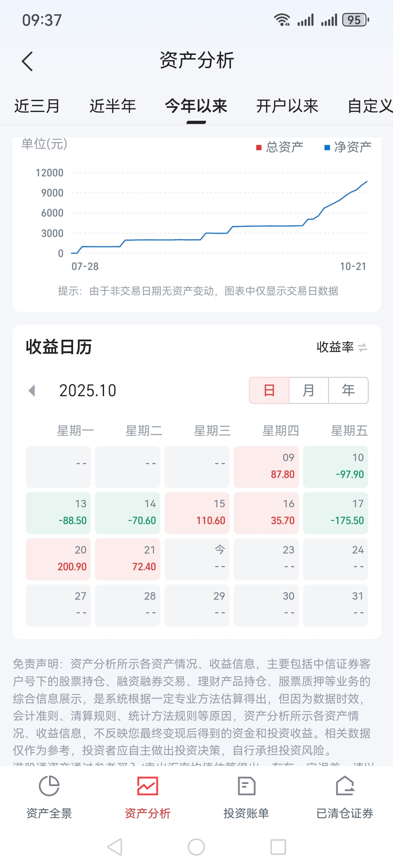The image size is (393, 868).
Task: Tap the 自定义 period tab
Action: tap(370, 106)
